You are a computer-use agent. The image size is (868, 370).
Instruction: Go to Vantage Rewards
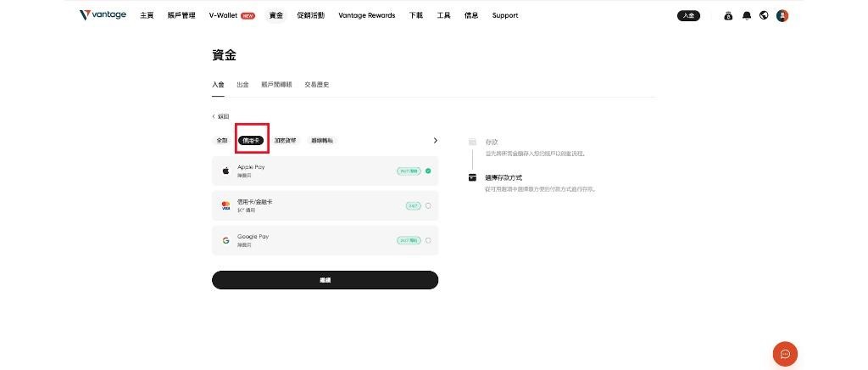(x=367, y=15)
